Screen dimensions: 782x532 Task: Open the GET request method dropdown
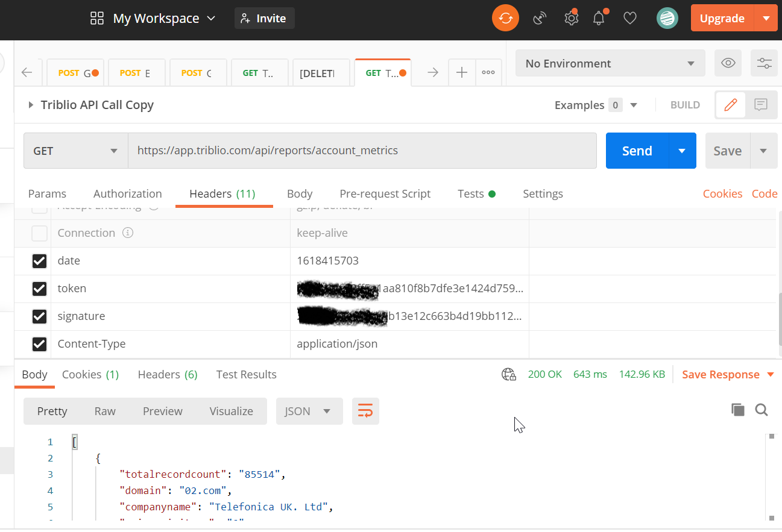(x=75, y=151)
